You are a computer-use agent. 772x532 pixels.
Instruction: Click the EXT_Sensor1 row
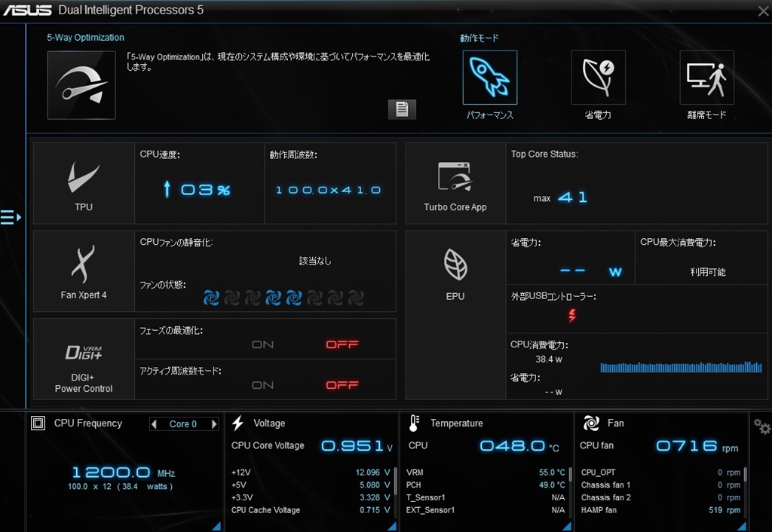(486, 510)
